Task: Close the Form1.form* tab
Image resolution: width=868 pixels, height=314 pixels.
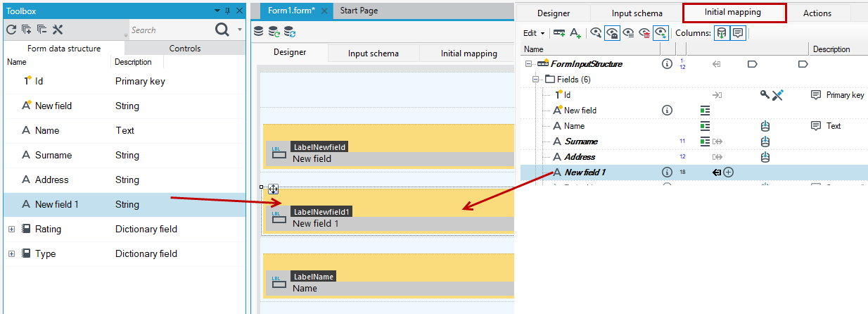Action: [x=324, y=11]
